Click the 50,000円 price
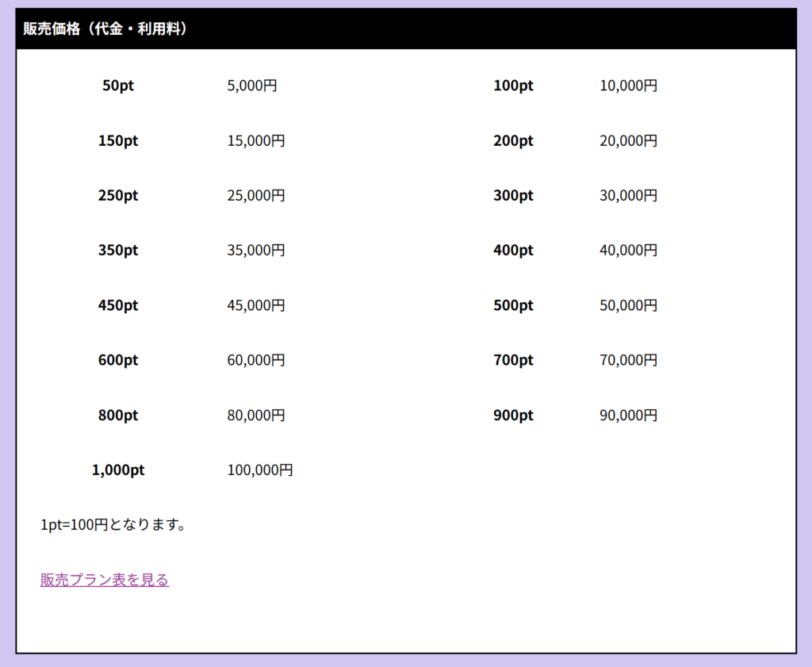Screen dimensions: 812x667 (x=629, y=305)
